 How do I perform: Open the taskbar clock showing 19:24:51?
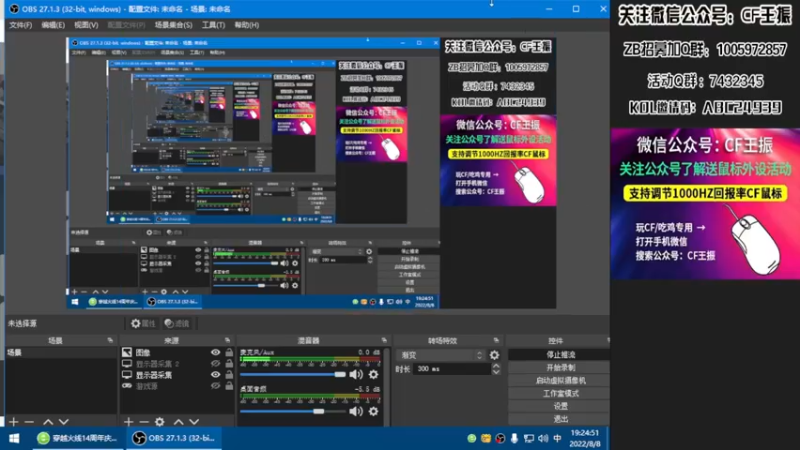pos(585,438)
